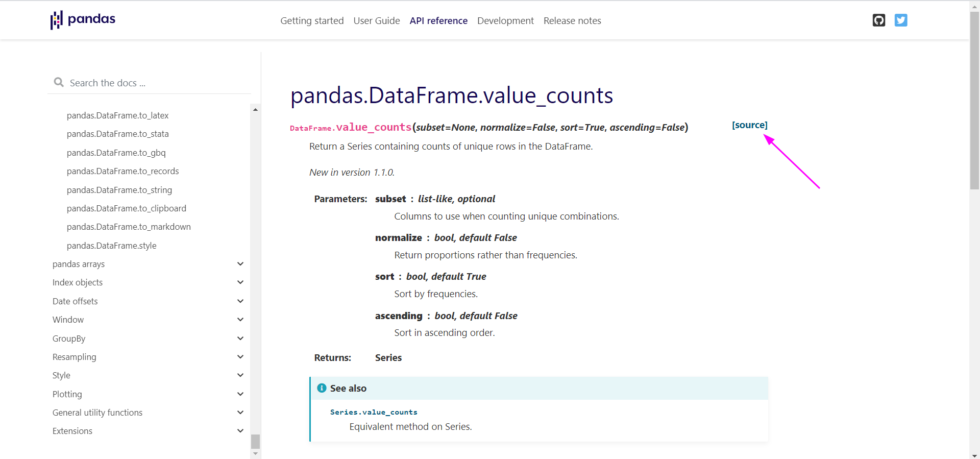
Task: Open the Development tab
Action: [x=505, y=21]
